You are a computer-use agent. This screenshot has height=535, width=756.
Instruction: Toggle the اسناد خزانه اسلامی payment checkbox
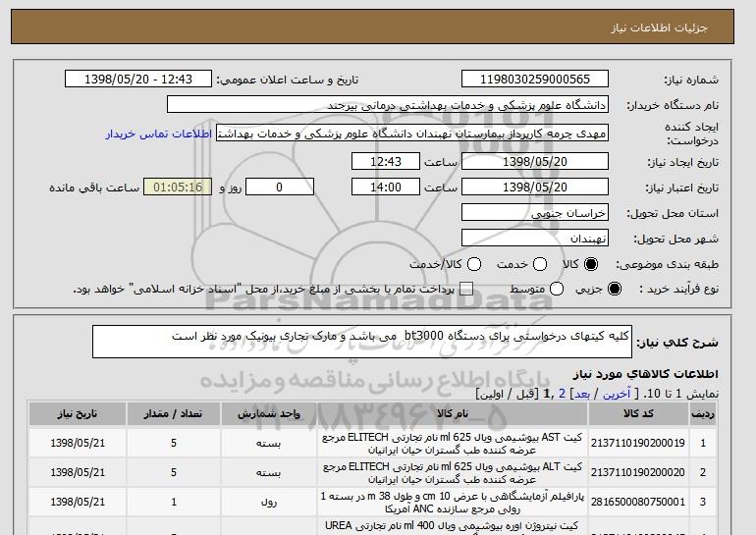466,290
